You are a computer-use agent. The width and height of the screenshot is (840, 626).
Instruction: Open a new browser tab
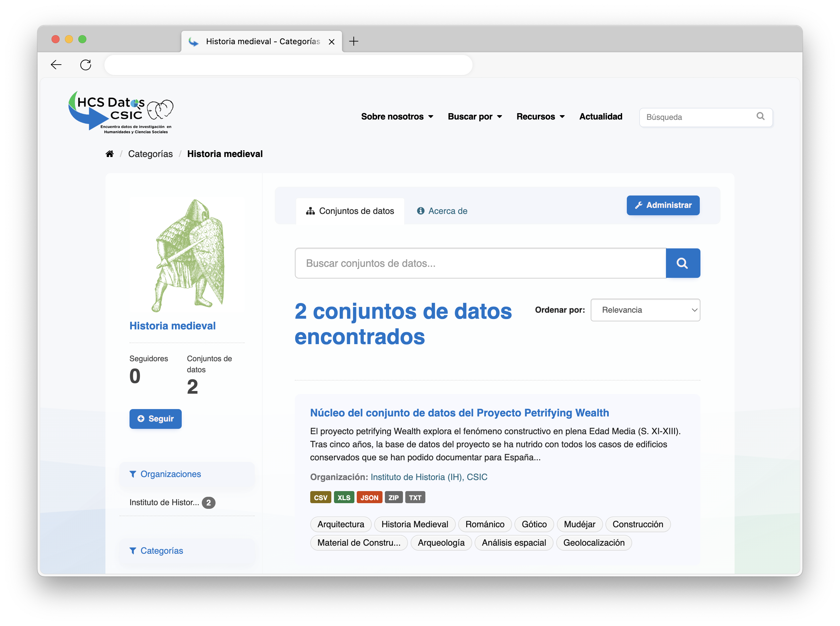tap(353, 41)
